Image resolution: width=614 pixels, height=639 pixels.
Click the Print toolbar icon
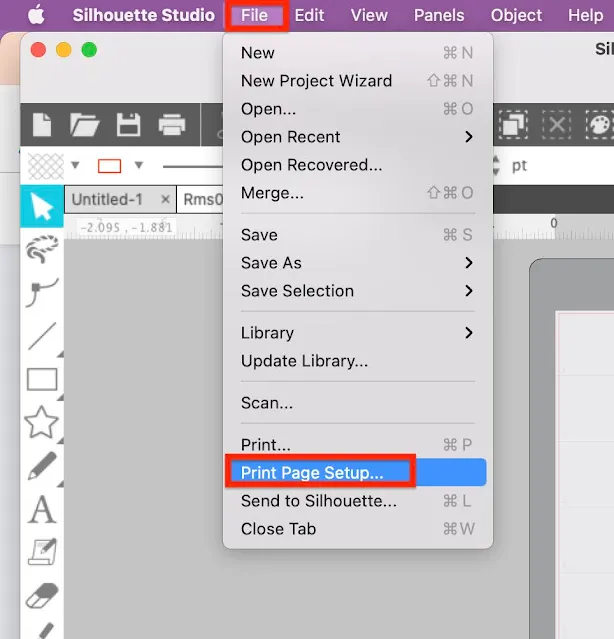[172, 125]
